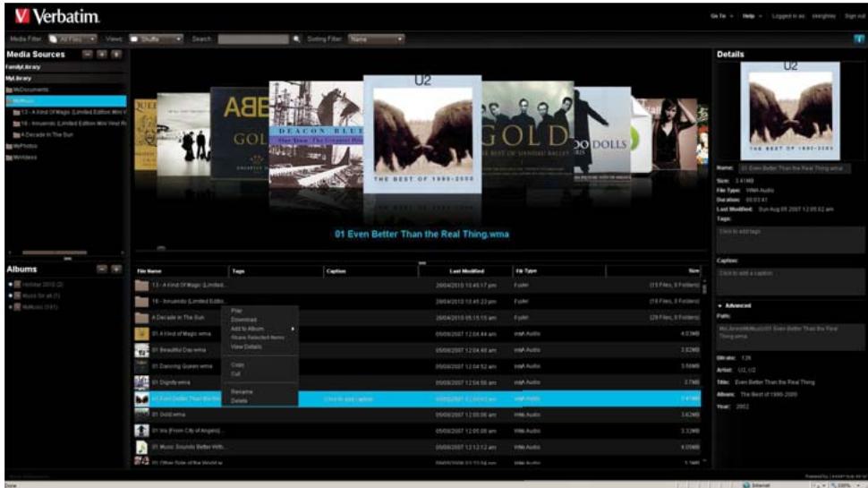Screen dimensions: 868x488
Task: Click the plus button in the Media Sources header
Action: point(102,55)
